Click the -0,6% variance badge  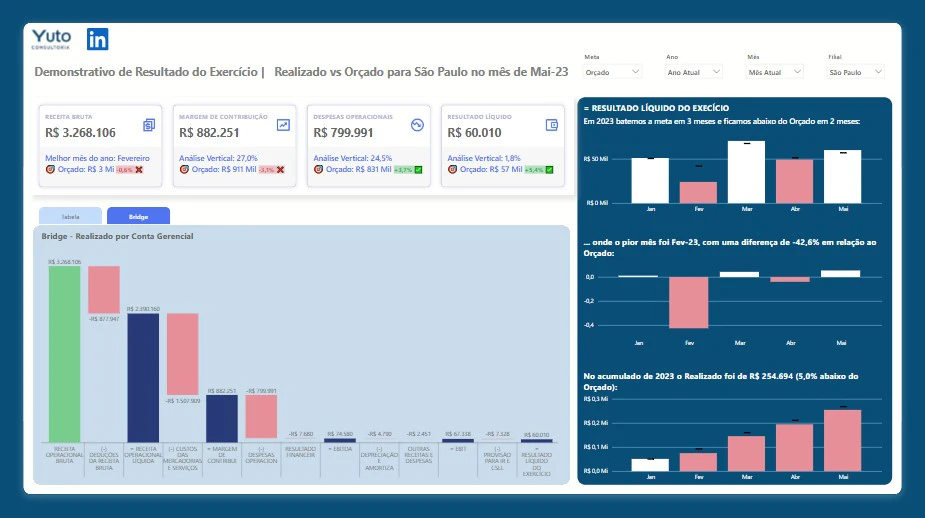pos(124,170)
